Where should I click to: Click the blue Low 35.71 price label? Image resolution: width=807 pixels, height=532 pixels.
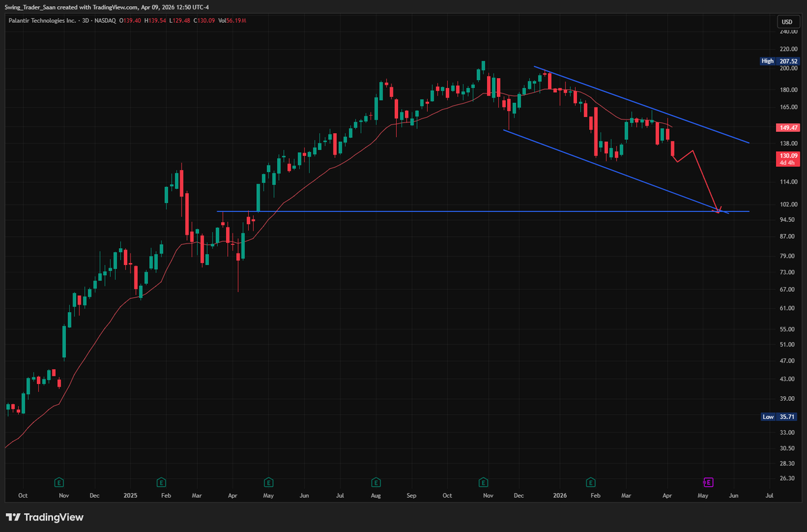click(x=778, y=417)
